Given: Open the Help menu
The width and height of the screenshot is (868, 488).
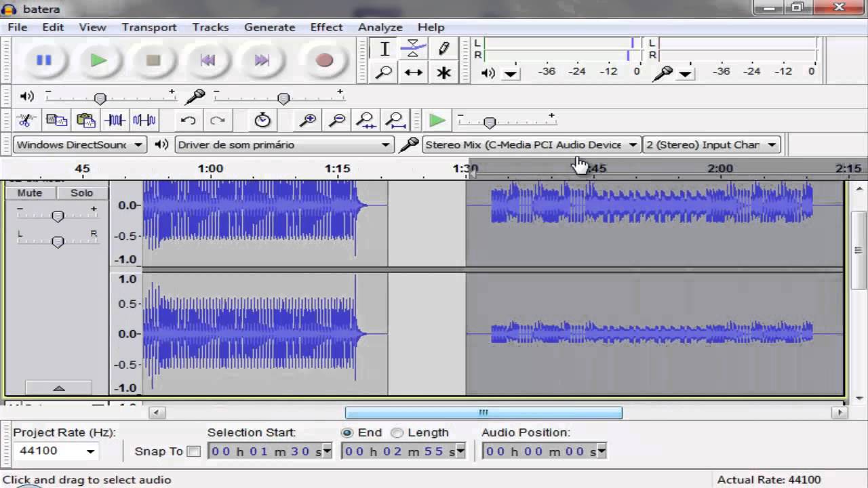Looking at the screenshot, I should pos(431,27).
